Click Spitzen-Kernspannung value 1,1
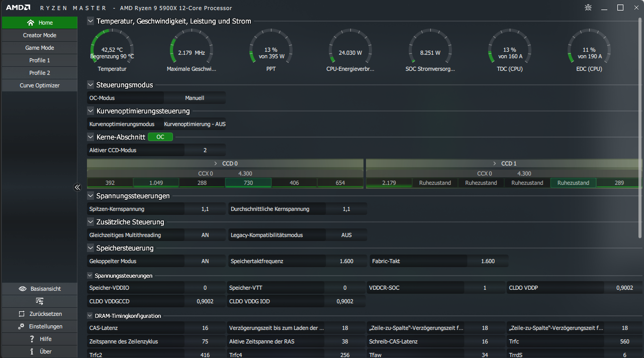 tap(205, 209)
